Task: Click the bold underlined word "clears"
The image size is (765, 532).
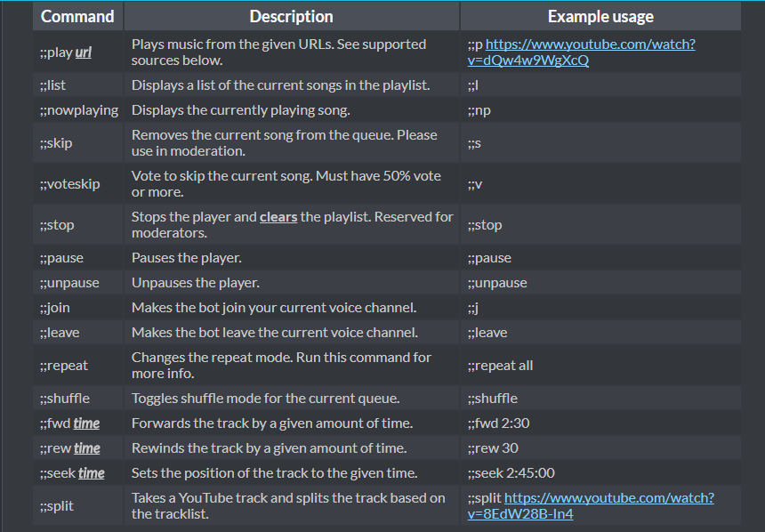Action: click(278, 216)
